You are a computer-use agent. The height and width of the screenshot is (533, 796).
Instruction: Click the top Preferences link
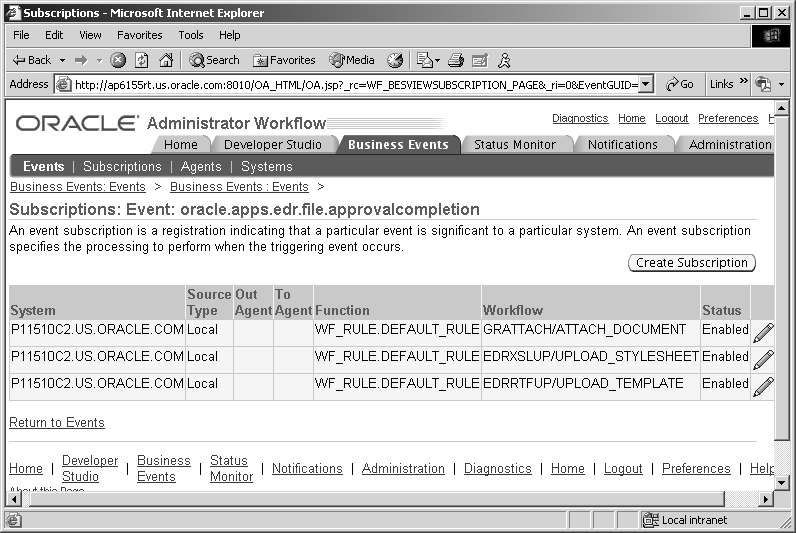[x=728, y=118]
